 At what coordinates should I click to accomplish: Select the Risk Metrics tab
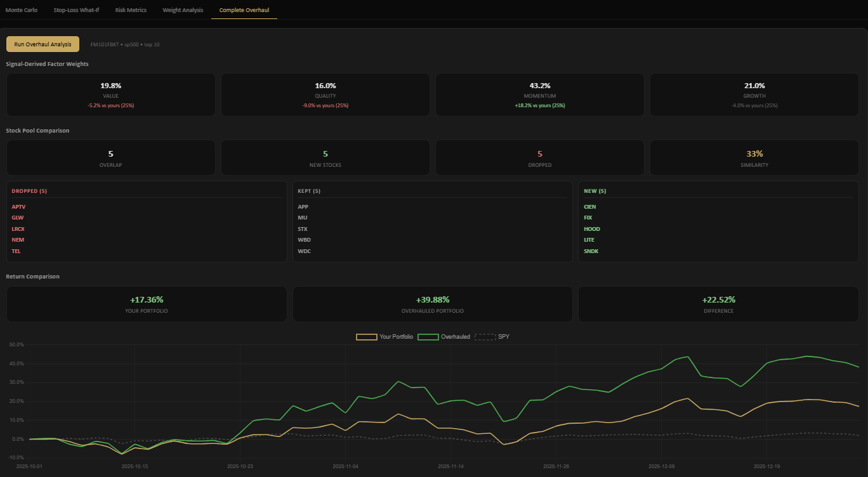click(130, 10)
